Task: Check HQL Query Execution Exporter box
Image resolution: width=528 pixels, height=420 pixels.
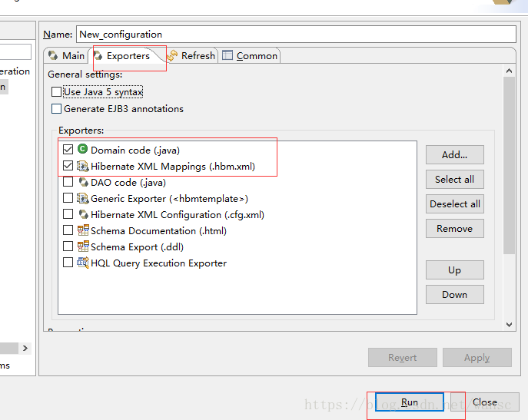Action: pos(68,262)
